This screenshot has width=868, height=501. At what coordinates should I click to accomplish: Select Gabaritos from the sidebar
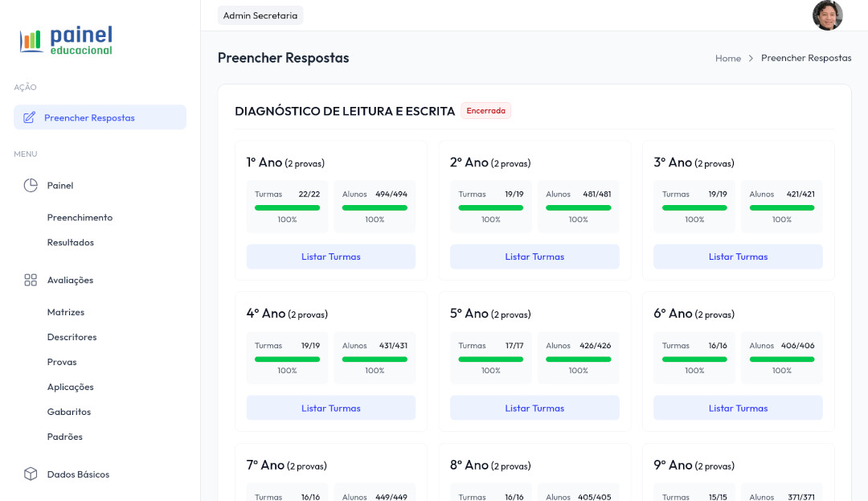pos(68,412)
